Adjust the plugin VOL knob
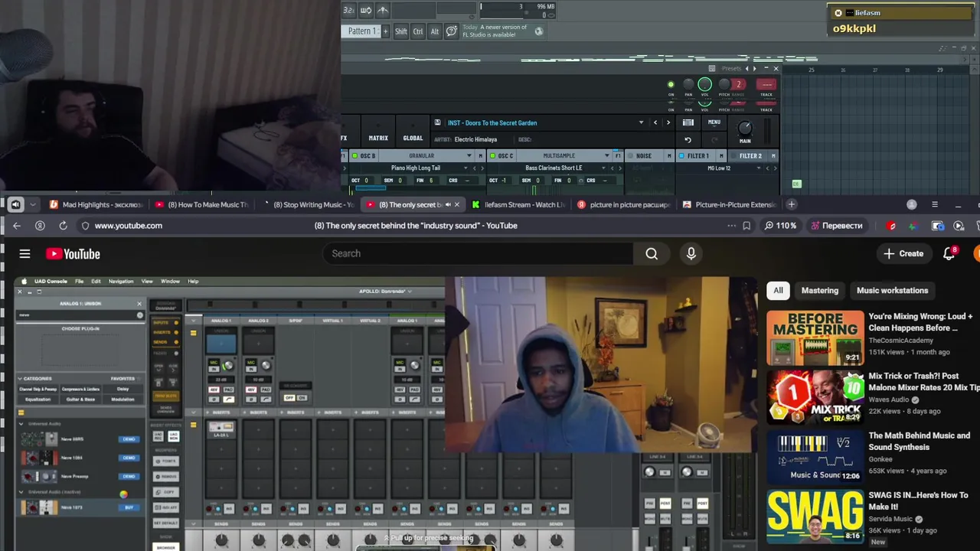The height and width of the screenshot is (551, 980). [704, 85]
